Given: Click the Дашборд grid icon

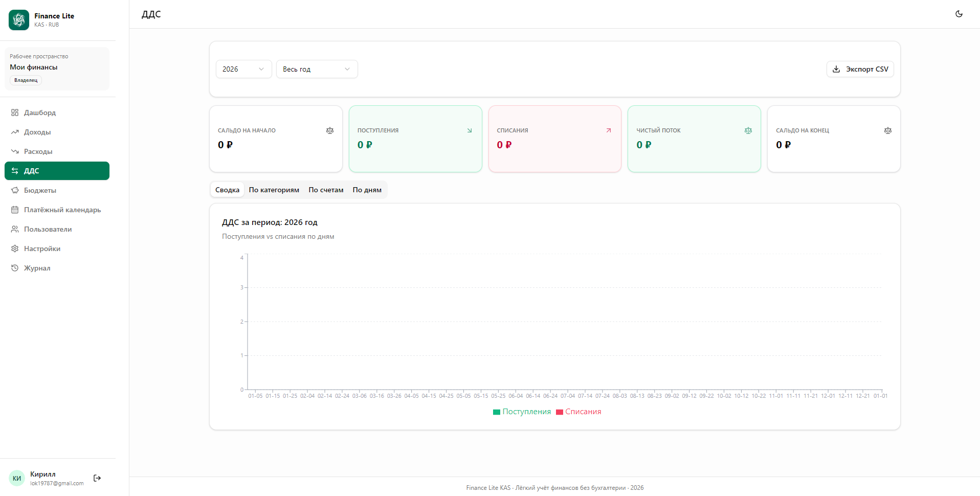Looking at the screenshot, I should tap(15, 112).
